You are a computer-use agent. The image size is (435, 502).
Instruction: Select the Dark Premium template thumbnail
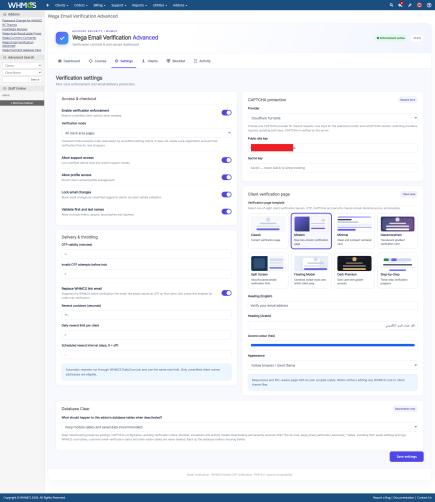click(354, 270)
